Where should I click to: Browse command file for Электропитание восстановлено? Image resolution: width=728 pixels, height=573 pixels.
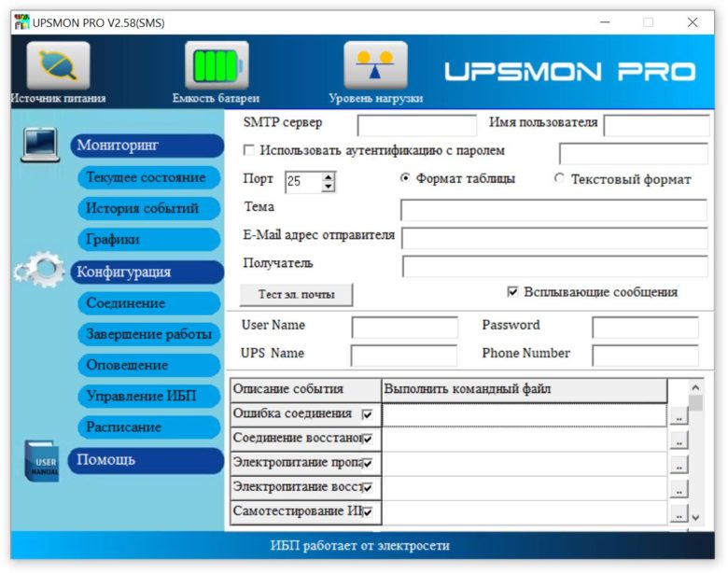[679, 488]
